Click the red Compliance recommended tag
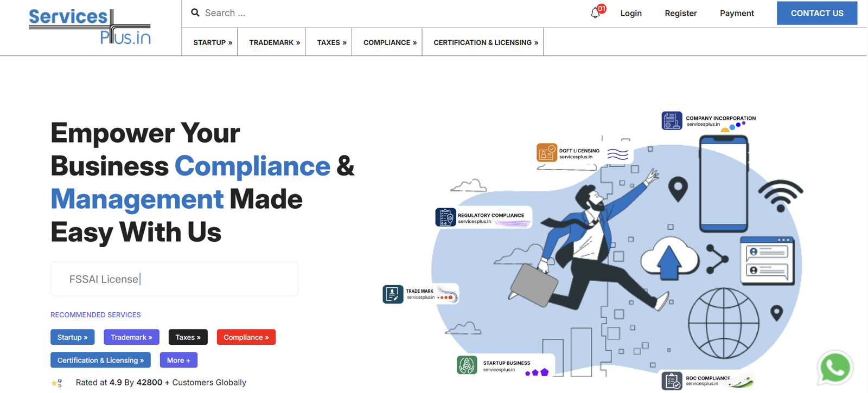This screenshot has height=393, width=868. tap(246, 337)
